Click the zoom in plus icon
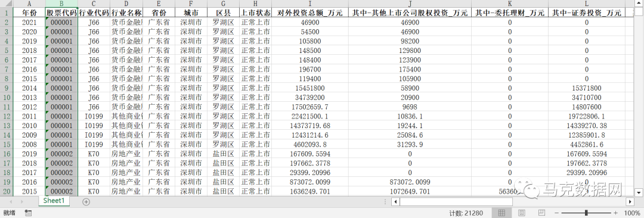Viewport: 644px width, 218px height. (615, 213)
